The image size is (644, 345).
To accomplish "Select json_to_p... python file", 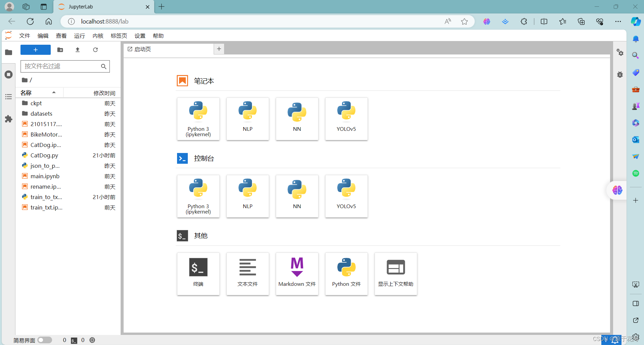I will (x=69, y=166).
